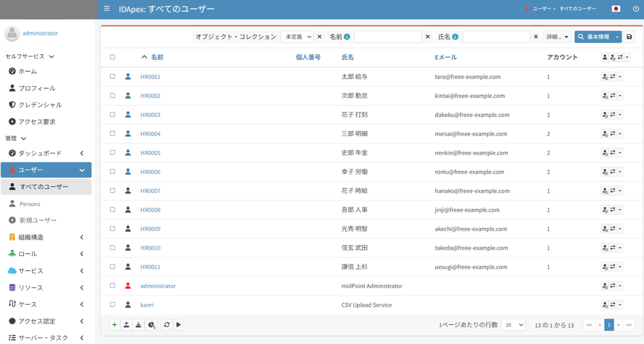
Task: Click the green plus new user icon
Action: point(114,325)
